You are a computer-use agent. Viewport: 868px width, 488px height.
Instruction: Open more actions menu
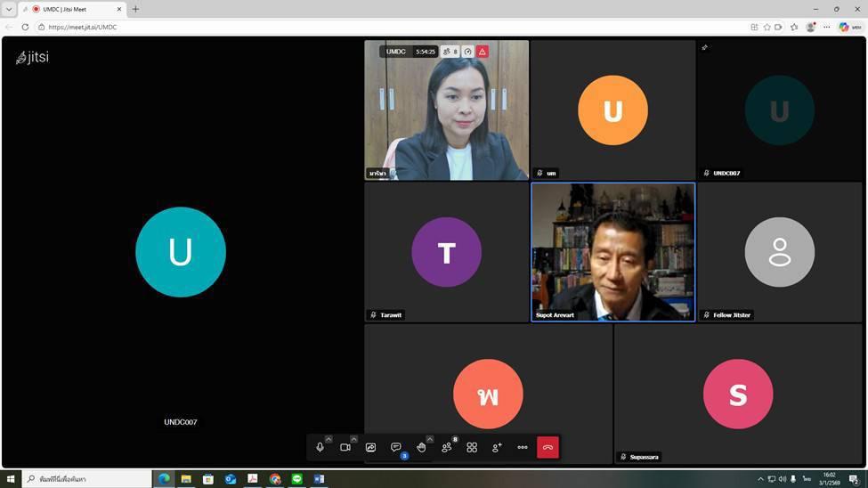point(523,447)
